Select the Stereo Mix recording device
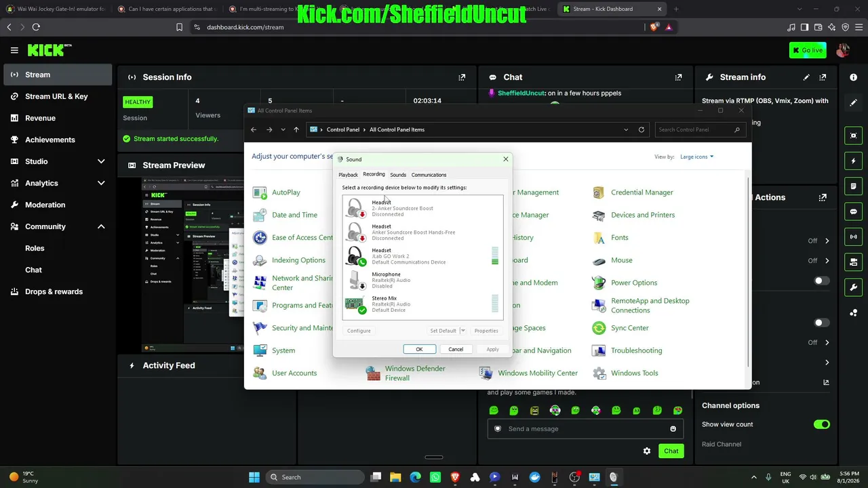 coord(422,304)
